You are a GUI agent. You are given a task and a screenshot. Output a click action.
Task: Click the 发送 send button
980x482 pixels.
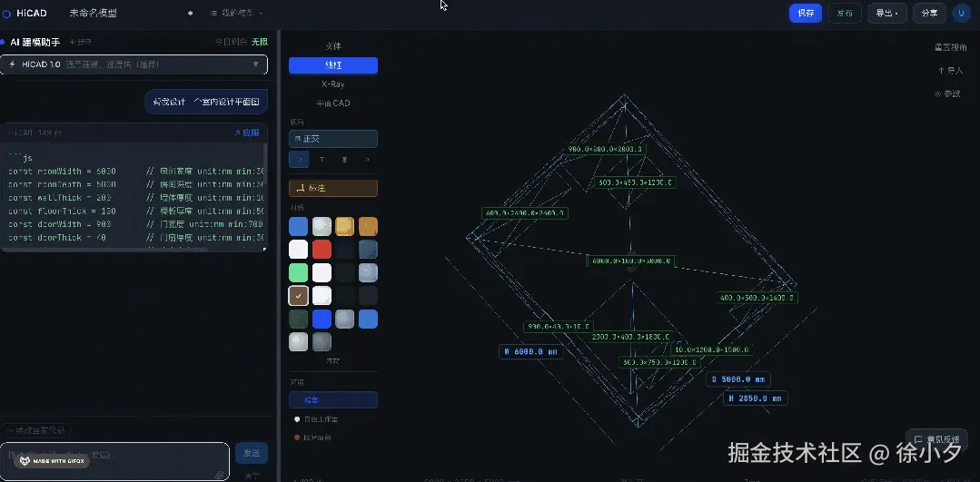pos(252,453)
